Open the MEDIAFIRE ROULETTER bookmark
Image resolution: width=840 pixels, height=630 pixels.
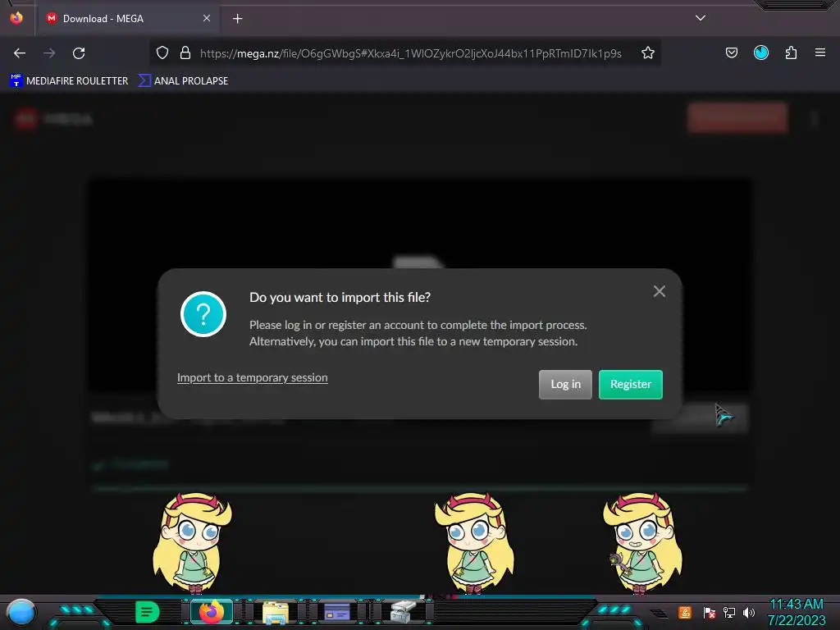tap(69, 81)
